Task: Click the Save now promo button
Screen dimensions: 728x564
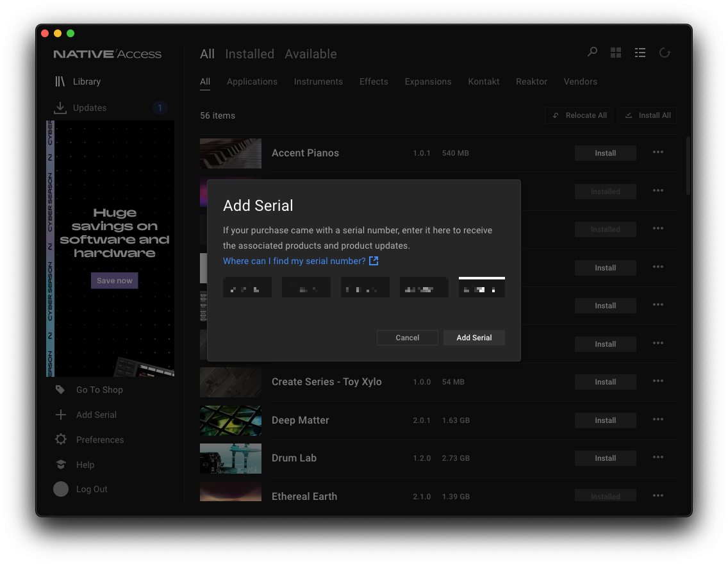Action: point(114,280)
